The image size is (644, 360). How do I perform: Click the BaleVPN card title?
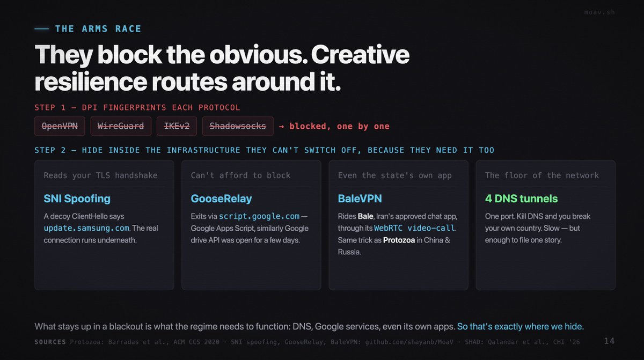360,199
